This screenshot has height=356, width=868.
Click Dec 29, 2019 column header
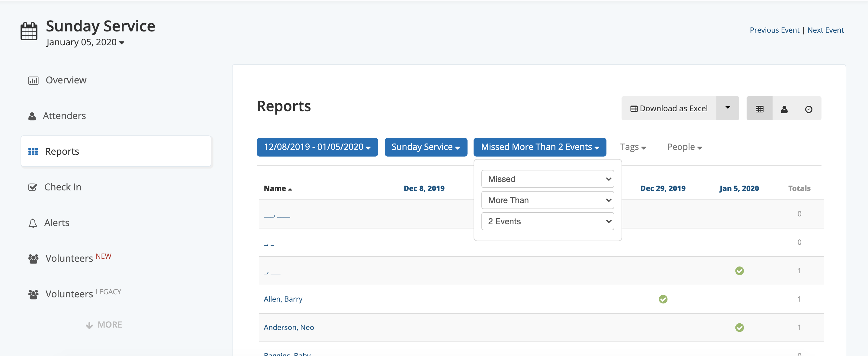(x=663, y=189)
